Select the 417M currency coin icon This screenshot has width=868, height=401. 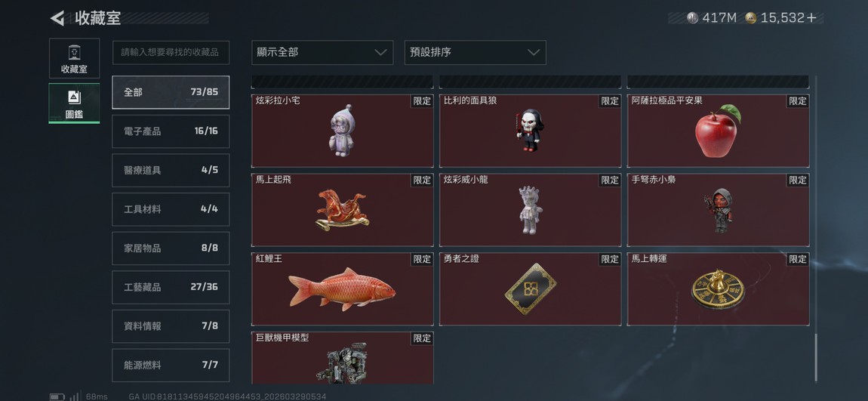pyautogui.click(x=693, y=17)
